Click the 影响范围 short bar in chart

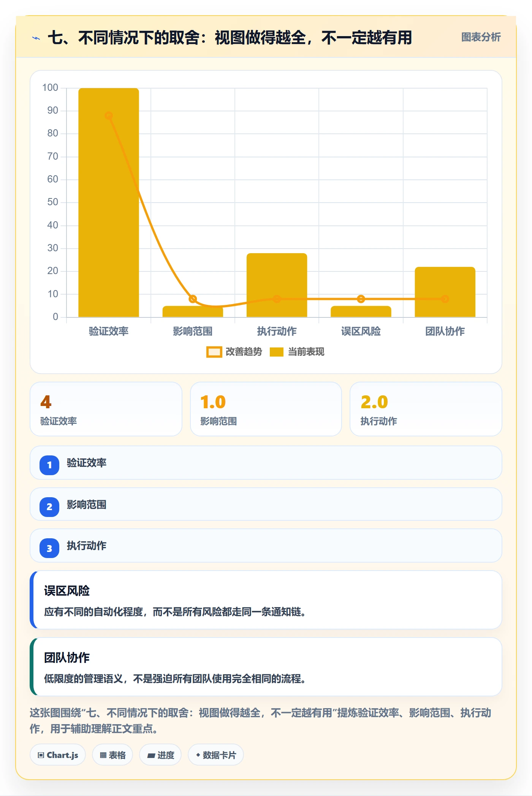(x=193, y=312)
